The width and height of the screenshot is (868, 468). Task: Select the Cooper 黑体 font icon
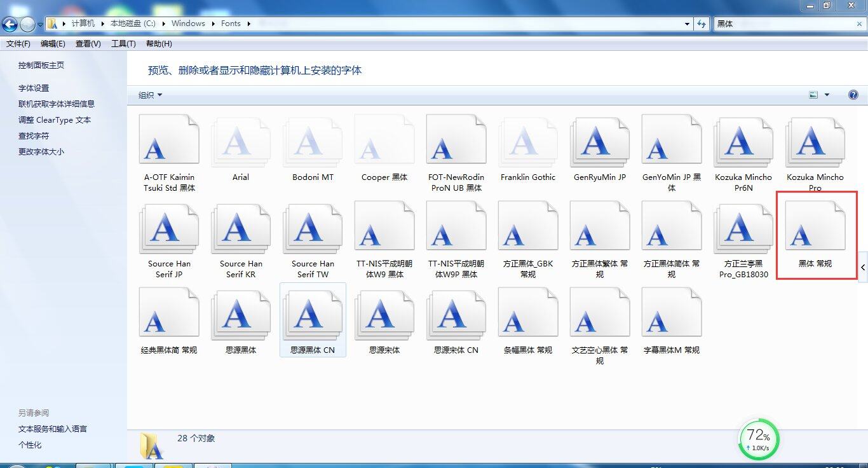point(384,141)
